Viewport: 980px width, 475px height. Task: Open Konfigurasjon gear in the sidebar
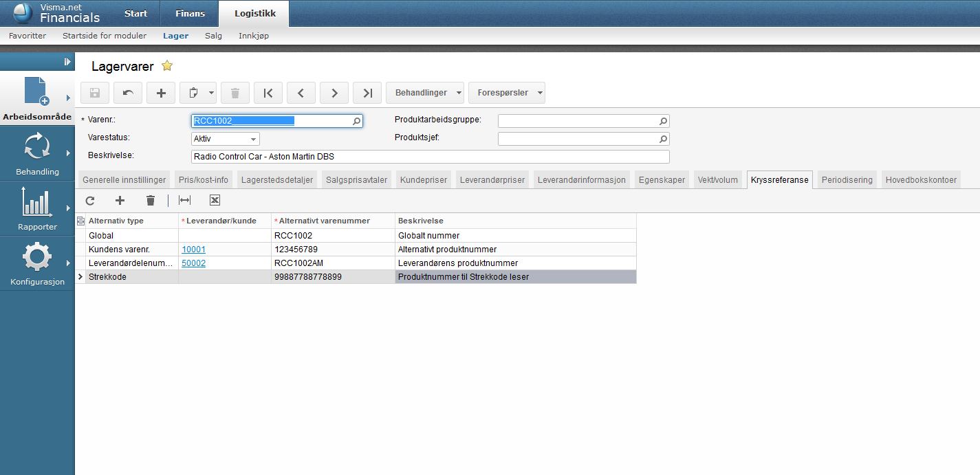coord(37,263)
